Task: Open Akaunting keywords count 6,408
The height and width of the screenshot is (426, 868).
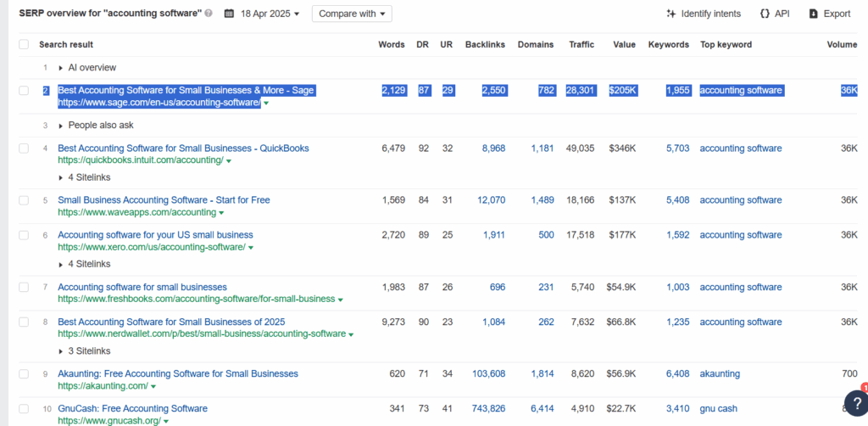Action: (678, 374)
